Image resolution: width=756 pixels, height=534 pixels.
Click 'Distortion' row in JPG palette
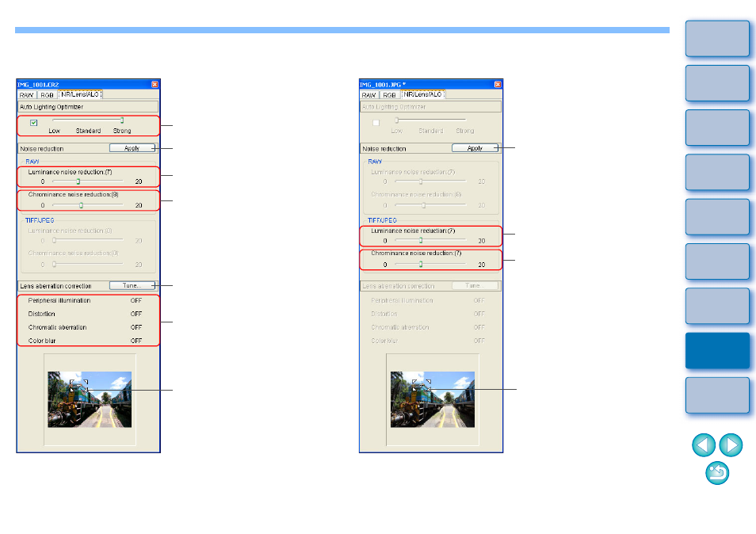(x=428, y=314)
